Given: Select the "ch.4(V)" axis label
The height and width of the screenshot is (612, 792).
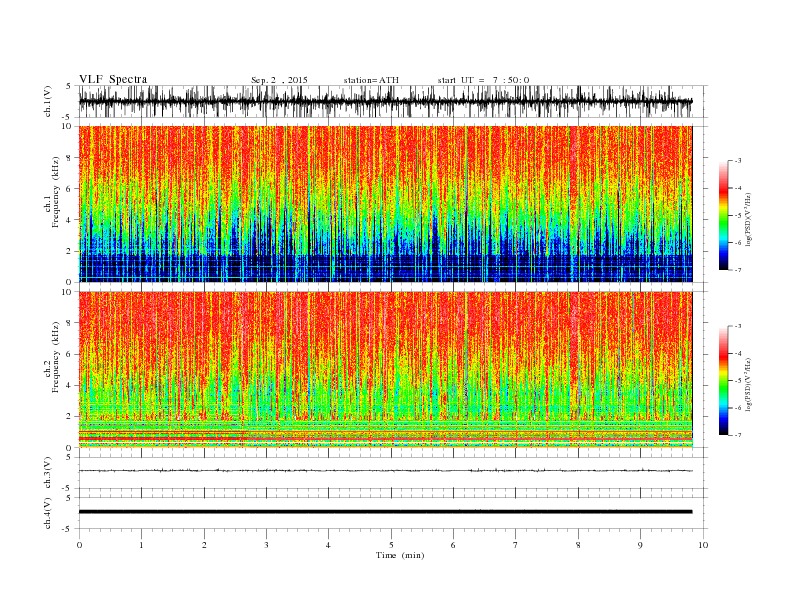Looking at the screenshot, I should click(x=48, y=513).
